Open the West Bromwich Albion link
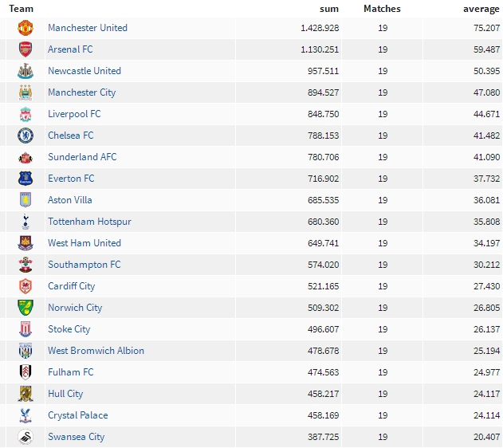Screen dimensions: 503x448 pyautogui.click(x=96, y=351)
